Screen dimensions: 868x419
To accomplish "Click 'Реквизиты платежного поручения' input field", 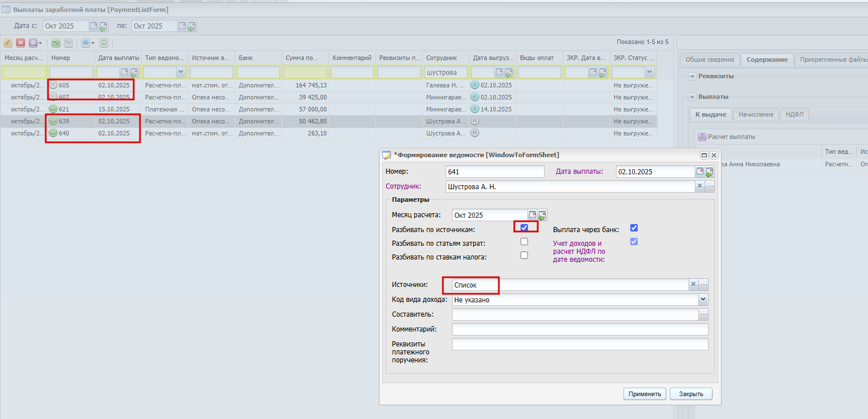I will click(x=580, y=344).
